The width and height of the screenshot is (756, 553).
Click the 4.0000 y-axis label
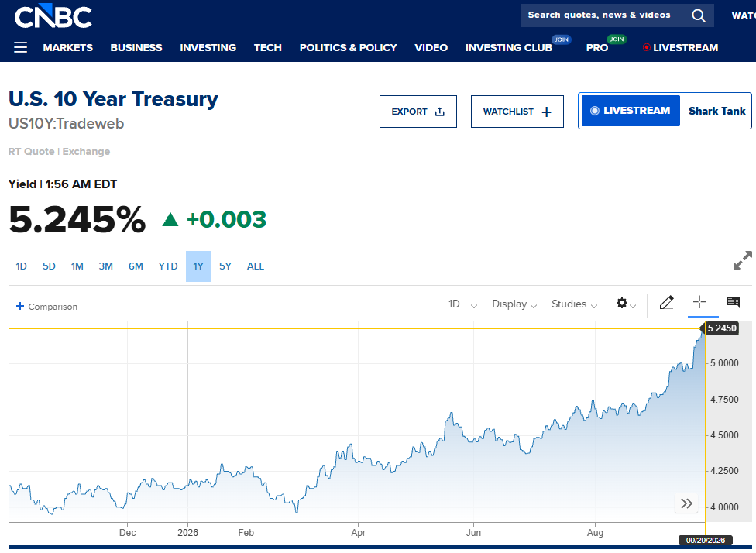click(724, 507)
